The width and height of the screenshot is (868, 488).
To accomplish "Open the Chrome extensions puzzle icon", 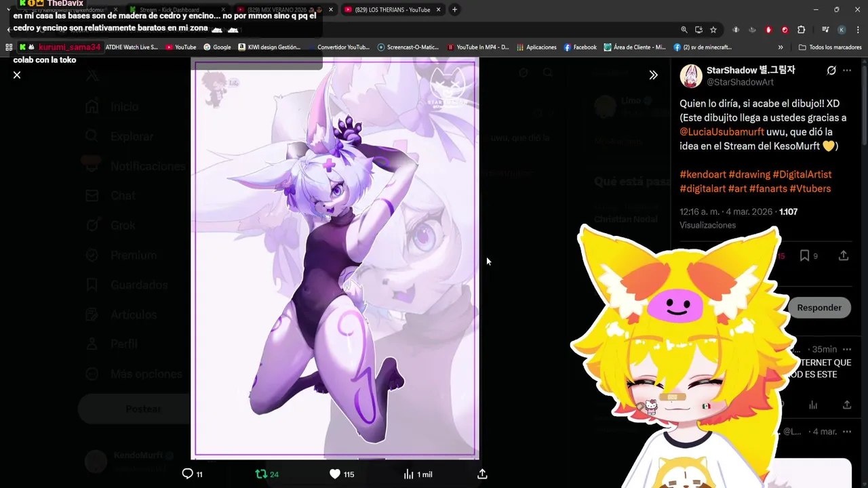I will 801,30.
